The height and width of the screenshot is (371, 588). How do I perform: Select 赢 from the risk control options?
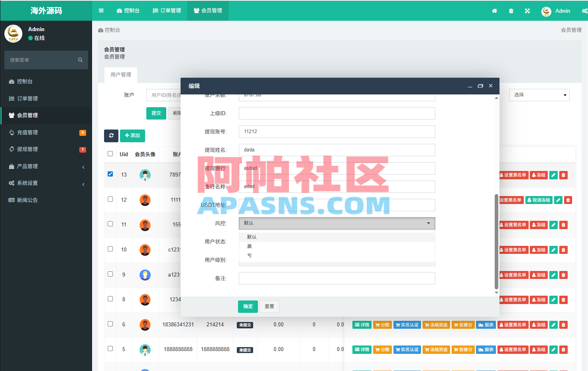pos(250,246)
